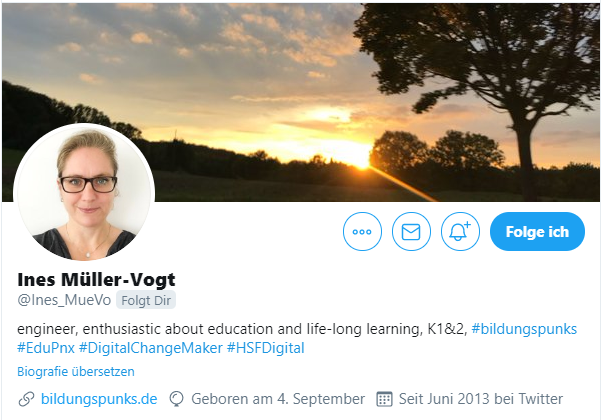Select the display name Ines Müller-Vogt

[x=96, y=280]
